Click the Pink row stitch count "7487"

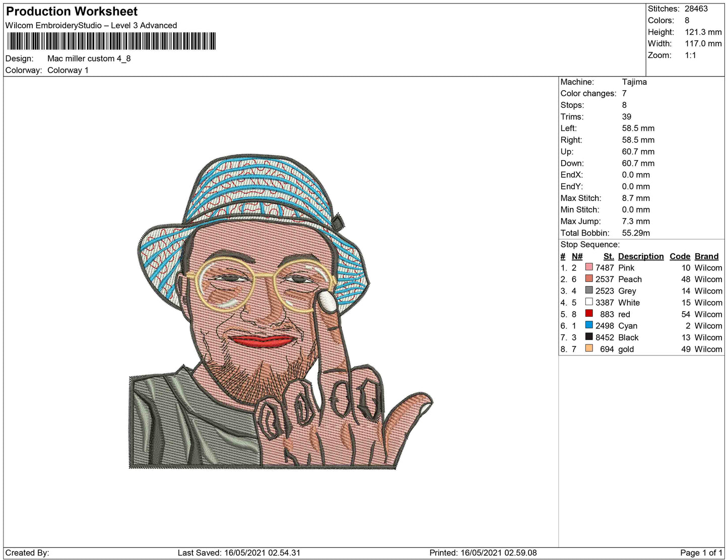pyautogui.click(x=605, y=268)
